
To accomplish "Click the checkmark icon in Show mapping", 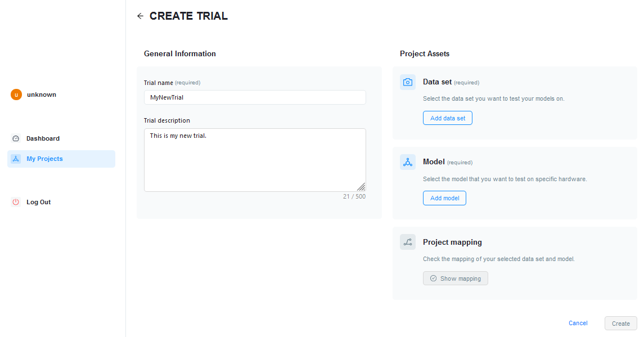I will [x=433, y=278].
